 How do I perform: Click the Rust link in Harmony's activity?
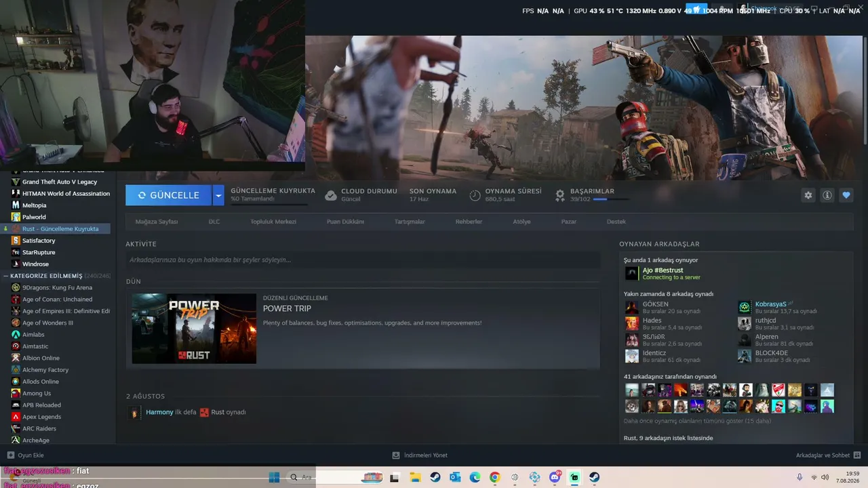(218, 412)
